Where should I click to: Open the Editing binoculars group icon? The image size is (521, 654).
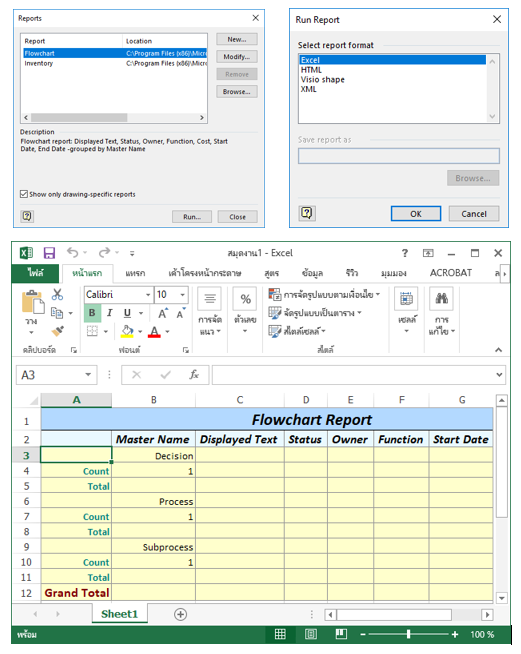pyautogui.click(x=442, y=299)
